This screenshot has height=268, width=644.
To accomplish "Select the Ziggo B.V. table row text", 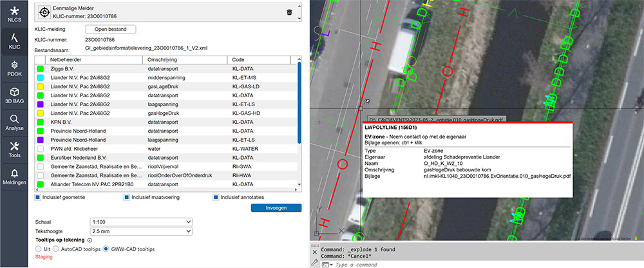I will [62, 69].
